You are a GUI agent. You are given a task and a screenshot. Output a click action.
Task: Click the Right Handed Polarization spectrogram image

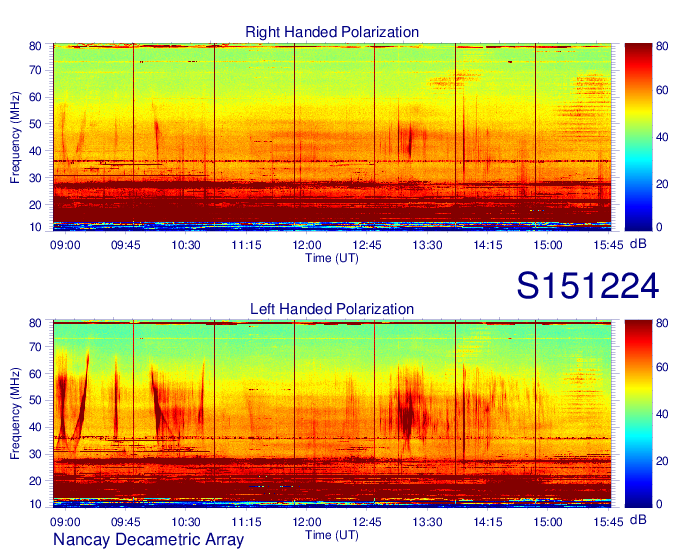[332, 137]
